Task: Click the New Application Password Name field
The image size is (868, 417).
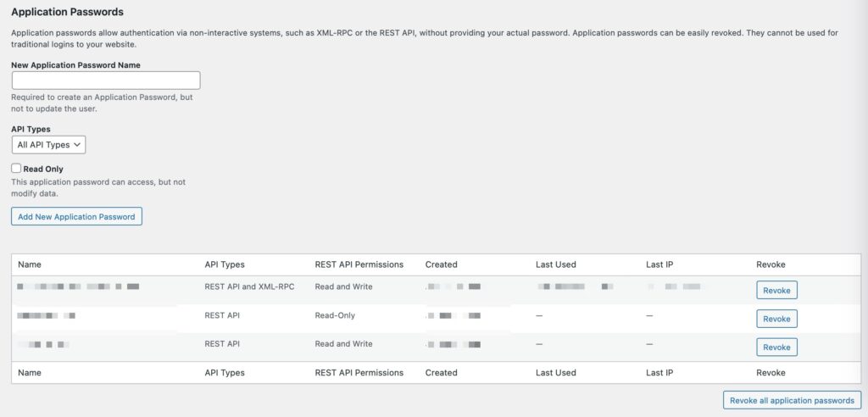Action: (106, 81)
